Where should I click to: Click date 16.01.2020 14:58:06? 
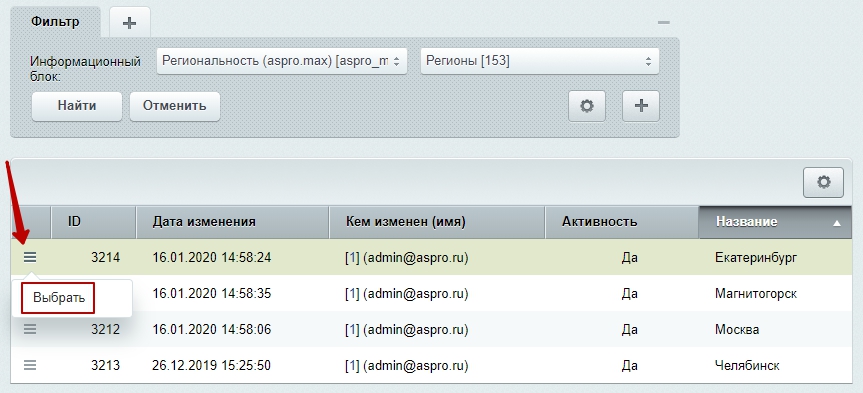[212, 330]
